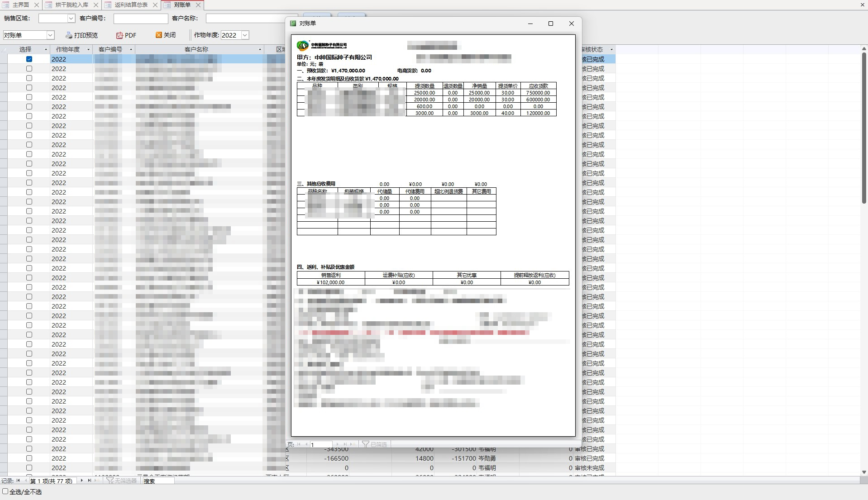This screenshot has width=868, height=500.
Task: Click the X at the top-right of the application
Action: point(863,5)
